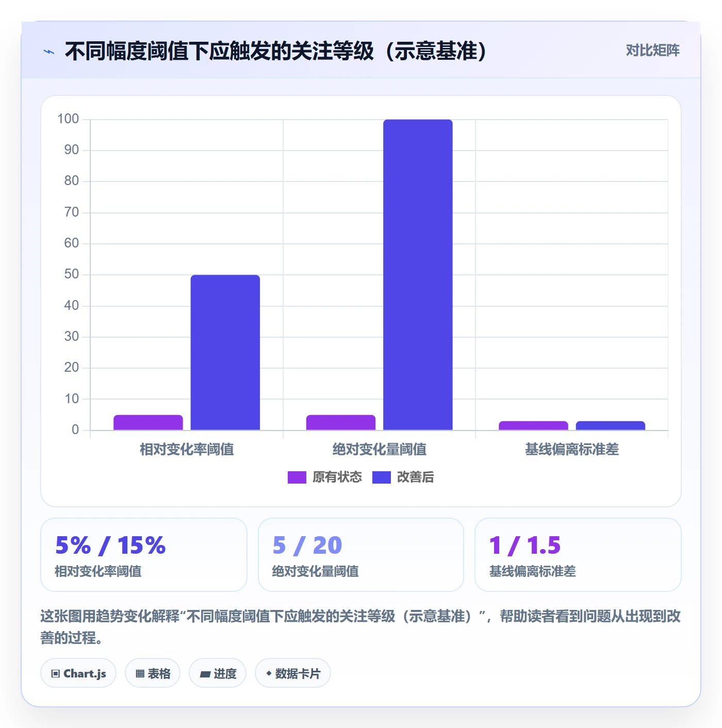
Task: Toggle the 改善后 legend item
Action: pos(403,477)
